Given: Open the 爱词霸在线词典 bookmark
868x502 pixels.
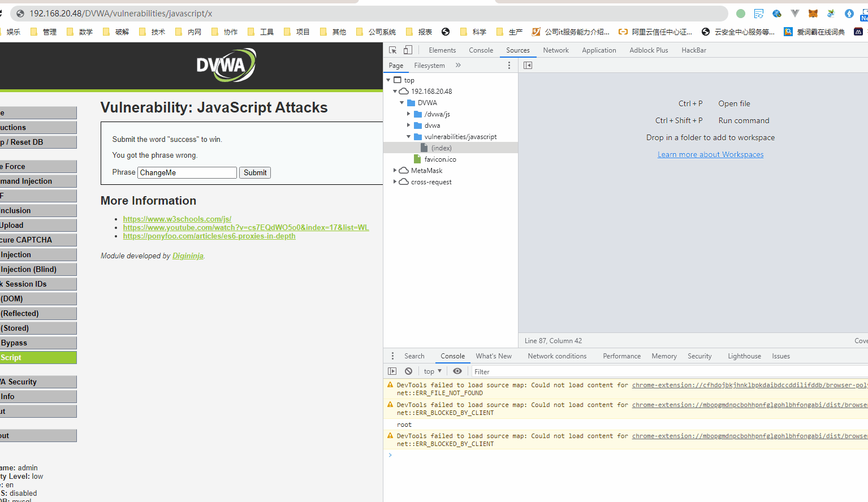Looking at the screenshot, I should [814, 32].
